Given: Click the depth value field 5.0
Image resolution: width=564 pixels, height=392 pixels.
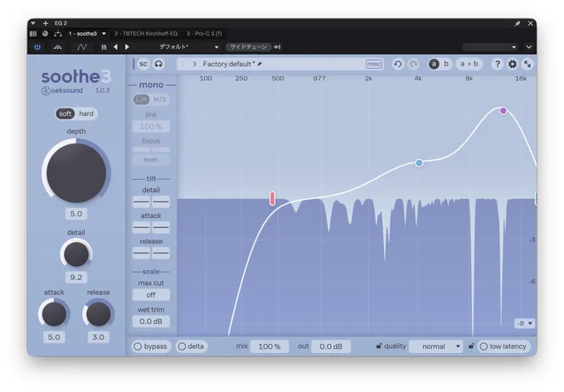Looking at the screenshot, I should coord(76,214).
